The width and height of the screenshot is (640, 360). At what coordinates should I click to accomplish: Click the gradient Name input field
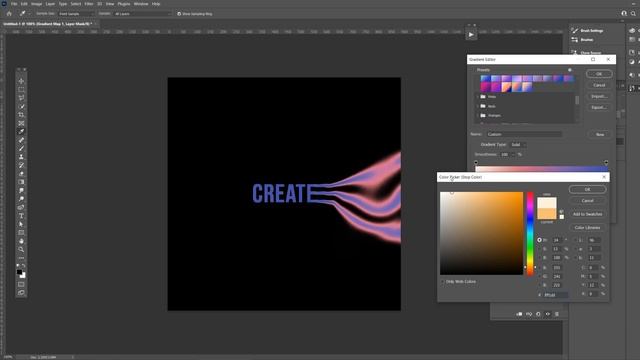[524, 134]
